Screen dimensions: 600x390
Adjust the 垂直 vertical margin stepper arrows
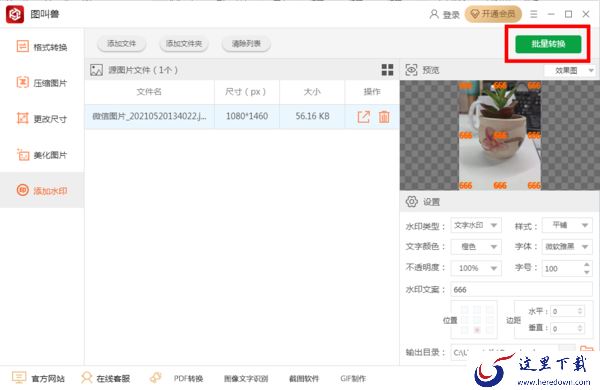(x=580, y=328)
